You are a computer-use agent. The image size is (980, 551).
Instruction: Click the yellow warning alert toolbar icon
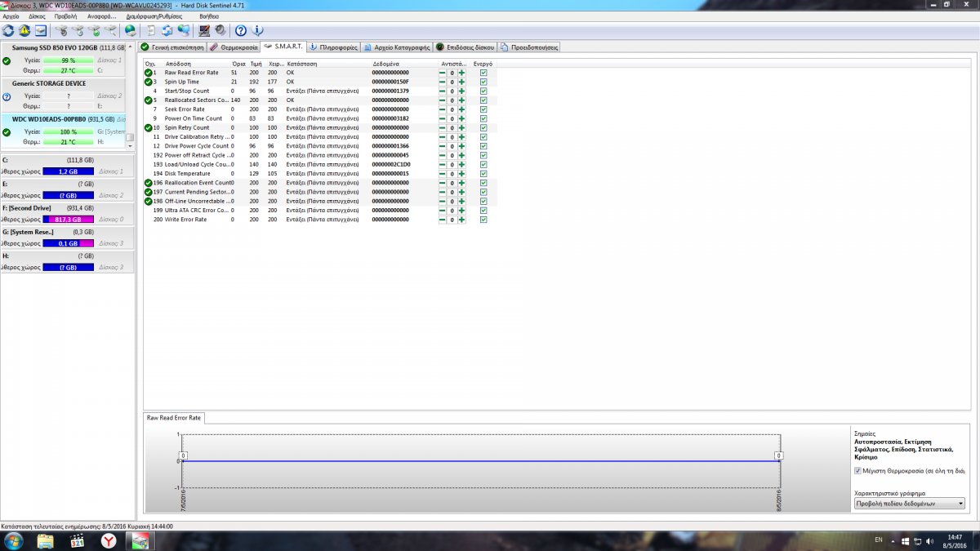tap(24, 31)
